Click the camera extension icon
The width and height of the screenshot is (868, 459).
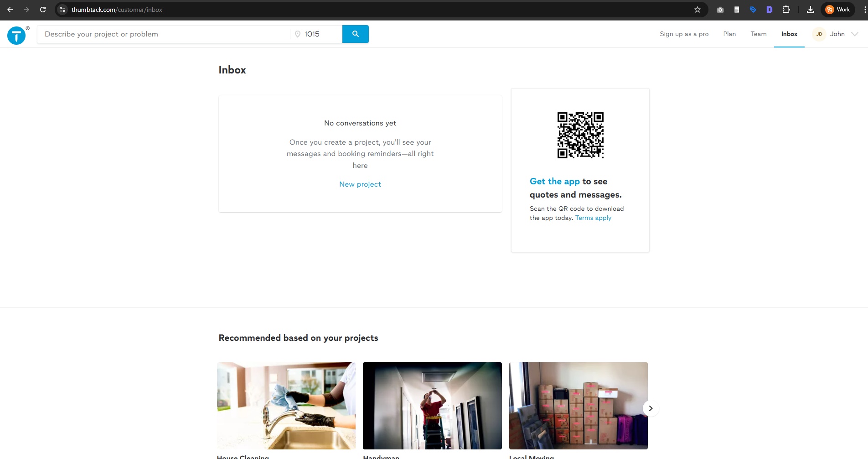(x=720, y=10)
